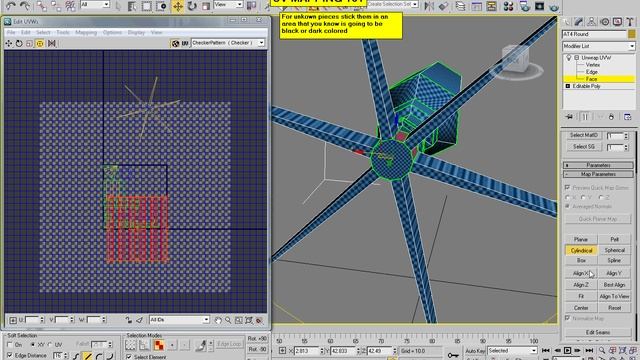Click the Cylindrical mapping button

581,250
